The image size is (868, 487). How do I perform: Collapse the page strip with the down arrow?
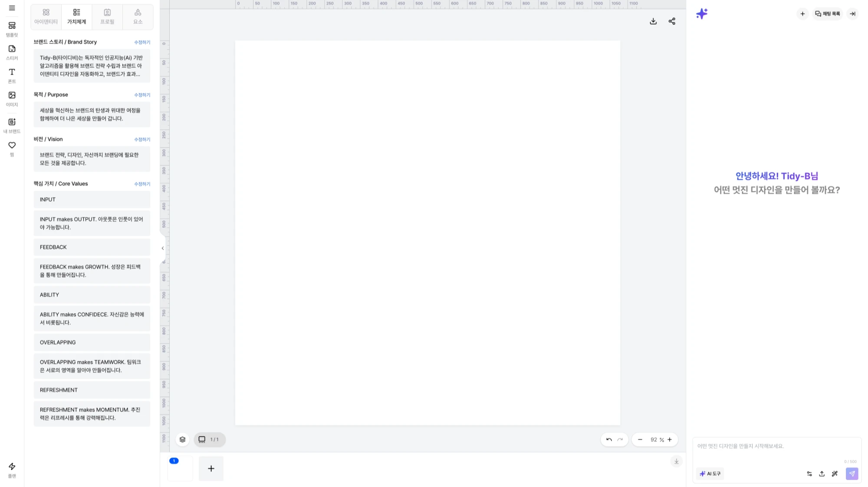676,461
